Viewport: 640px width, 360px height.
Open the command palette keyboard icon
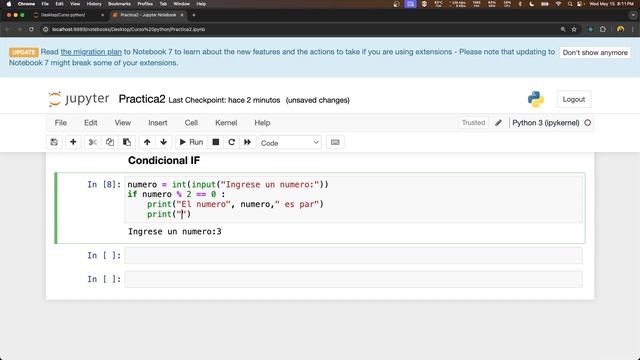click(x=335, y=142)
